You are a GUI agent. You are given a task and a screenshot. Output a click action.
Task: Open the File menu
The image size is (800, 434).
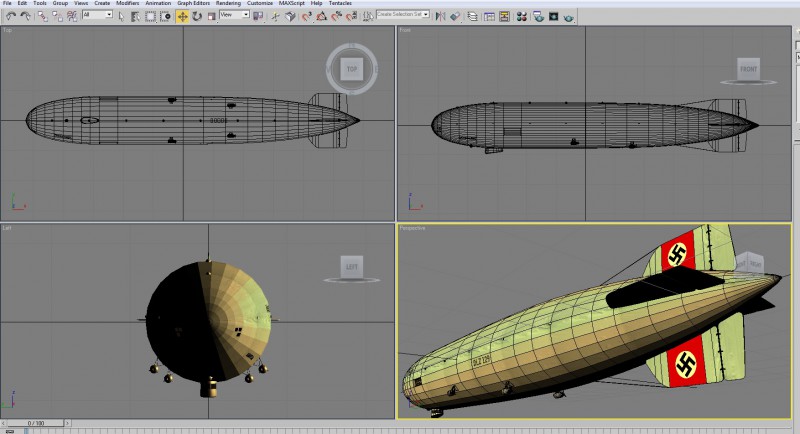point(7,3)
